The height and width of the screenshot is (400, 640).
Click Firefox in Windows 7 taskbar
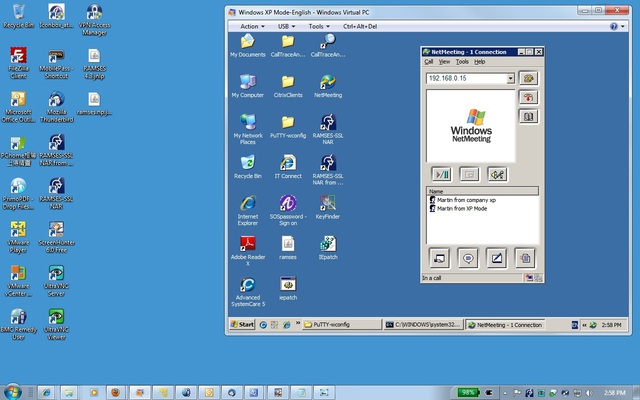(116, 393)
